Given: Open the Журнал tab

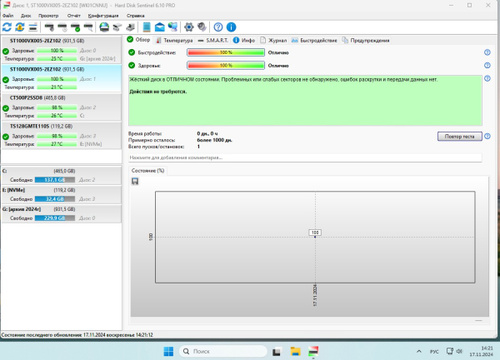Looking at the screenshot, I should 273,40.
